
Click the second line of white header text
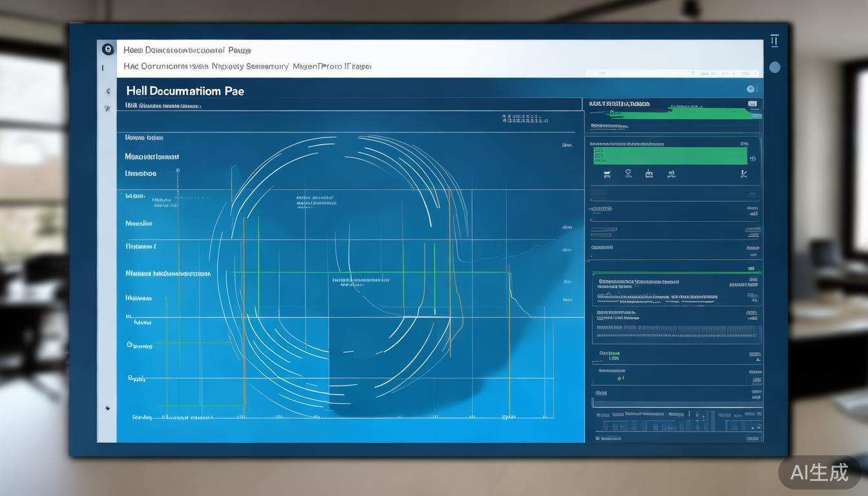[247, 66]
